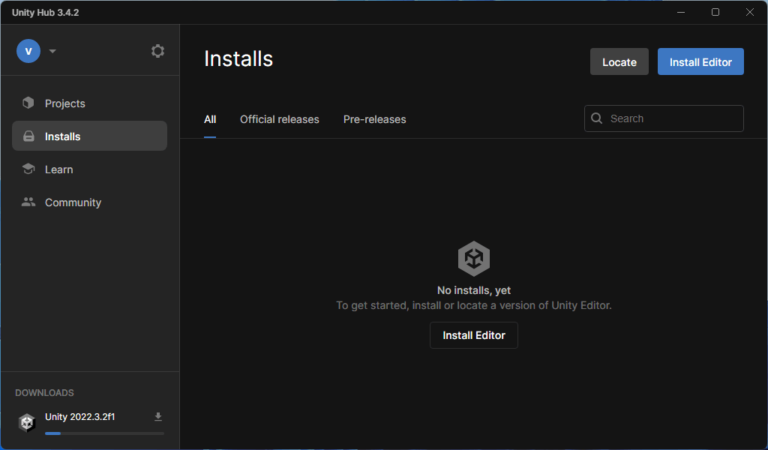Select the All installs tab
The height and width of the screenshot is (450, 768).
(x=210, y=119)
